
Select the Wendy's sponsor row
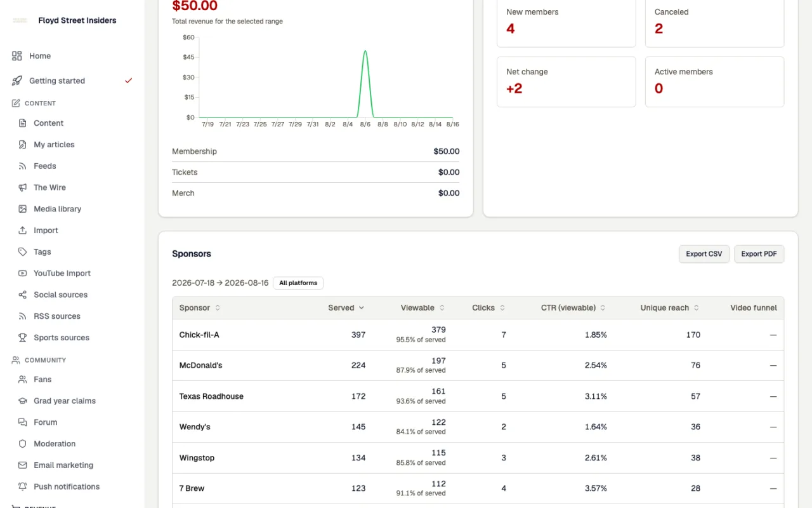(478, 427)
